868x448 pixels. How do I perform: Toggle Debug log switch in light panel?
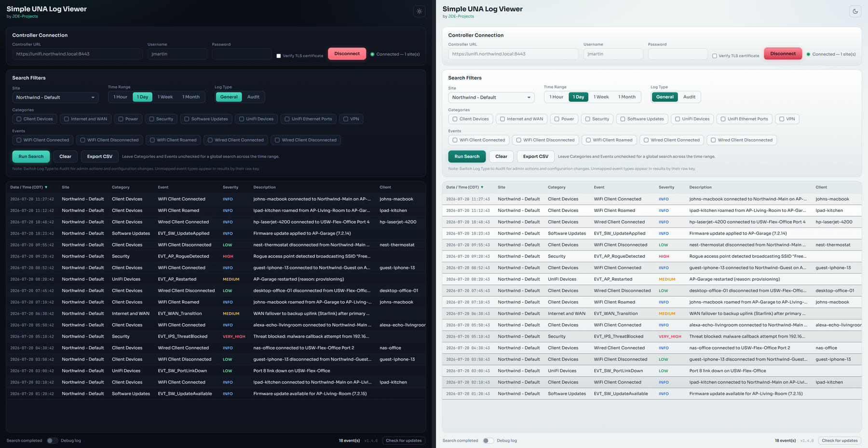coord(488,440)
